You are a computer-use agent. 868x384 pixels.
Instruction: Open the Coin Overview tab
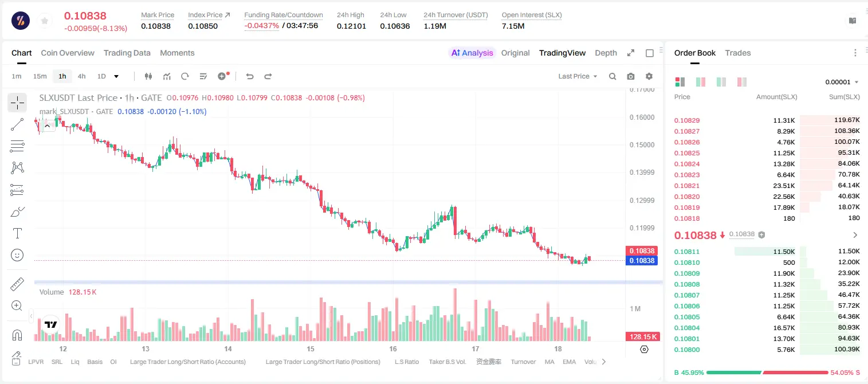68,53
